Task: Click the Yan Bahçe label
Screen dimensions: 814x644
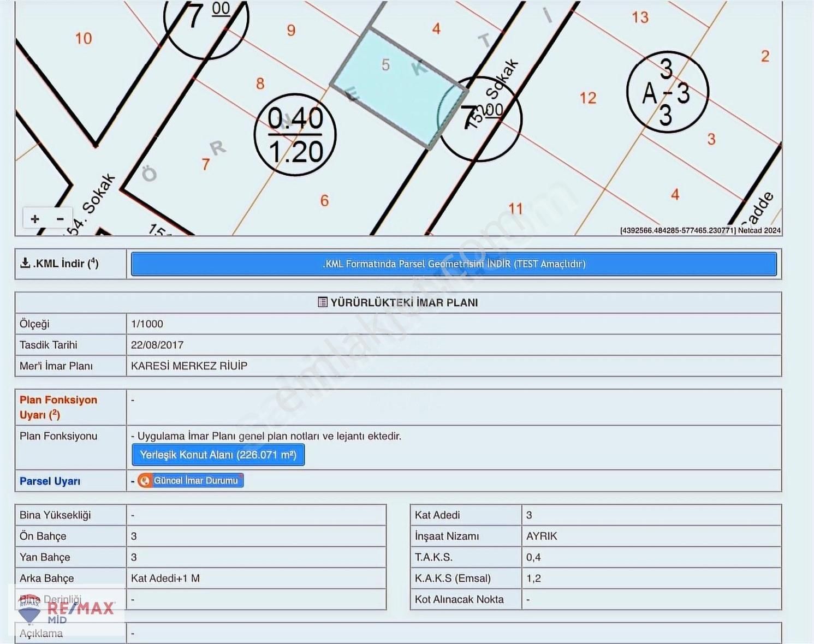Action: click(45, 557)
